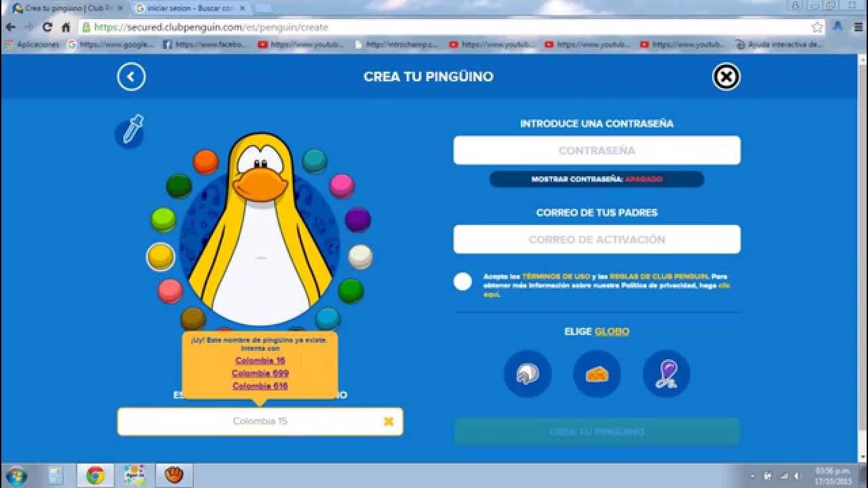Click the CREA TU PINGÜINO button
The height and width of the screenshot is (488, 868).
(597, 432)
